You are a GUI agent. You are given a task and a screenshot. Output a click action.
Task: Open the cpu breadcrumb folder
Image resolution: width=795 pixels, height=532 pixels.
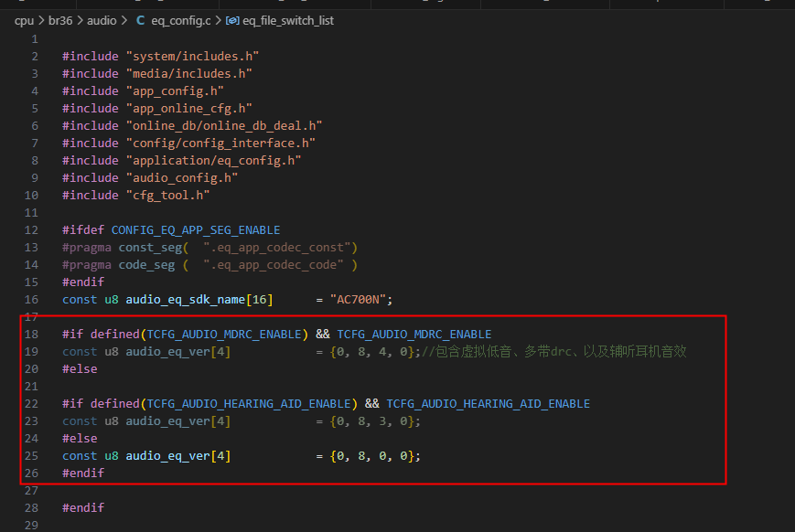click(x=24, y=21)
